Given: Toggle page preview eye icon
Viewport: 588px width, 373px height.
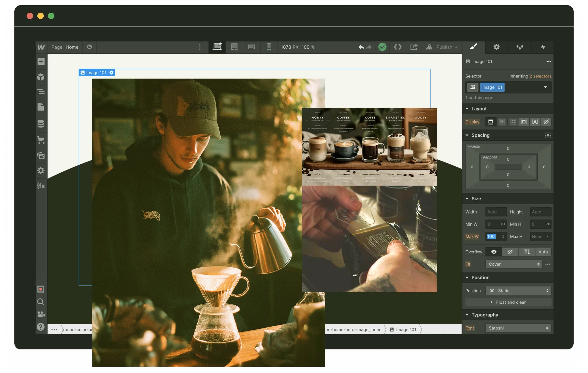Looking at the screenshot, I should coord(89,47).
